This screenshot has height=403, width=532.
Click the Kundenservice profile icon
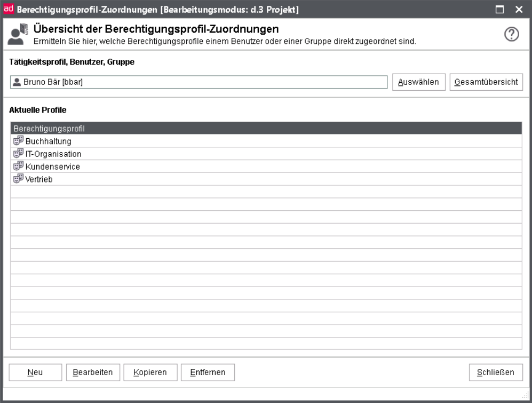pyautogui.click(x=18, y=166)
